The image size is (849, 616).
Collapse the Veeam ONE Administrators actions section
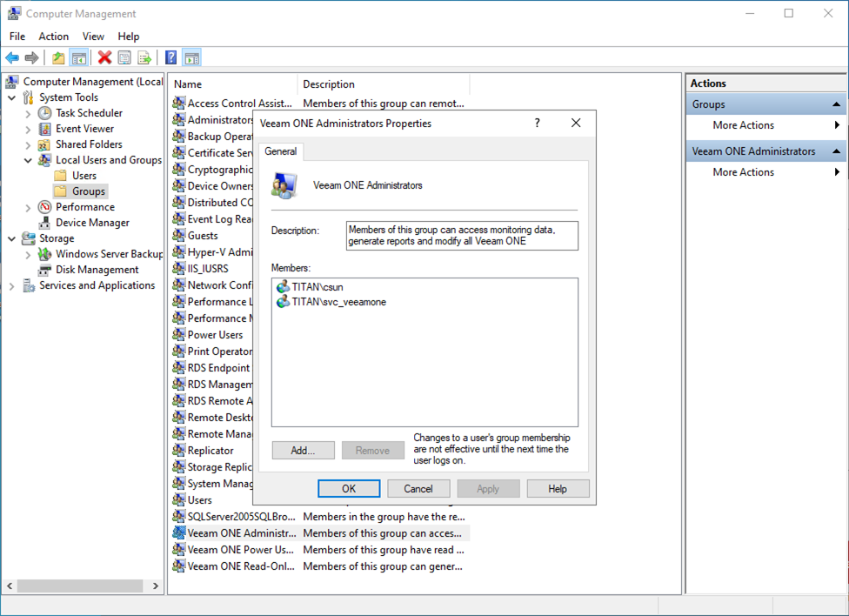[836, 151]
